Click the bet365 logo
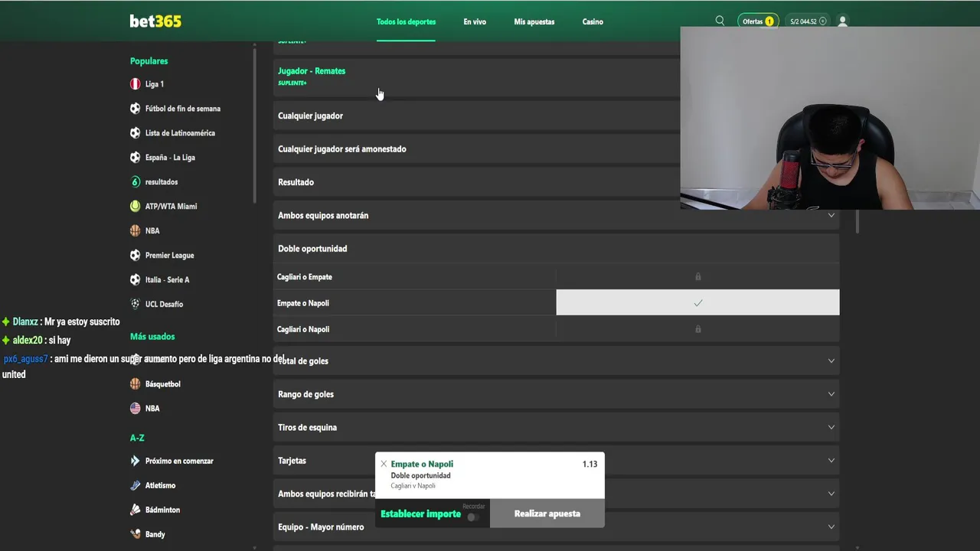Screen dimensions: 980x551 coord(155,21)
